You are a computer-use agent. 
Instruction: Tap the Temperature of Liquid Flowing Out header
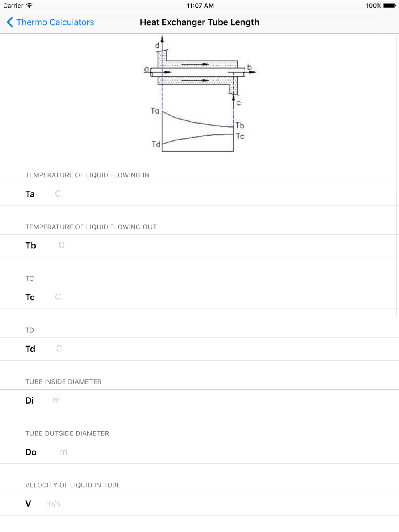pos(91,227)
